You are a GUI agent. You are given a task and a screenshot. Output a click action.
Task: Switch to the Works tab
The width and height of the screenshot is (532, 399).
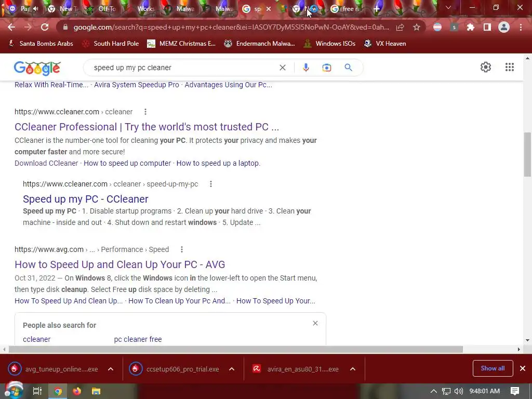point(141,9)
